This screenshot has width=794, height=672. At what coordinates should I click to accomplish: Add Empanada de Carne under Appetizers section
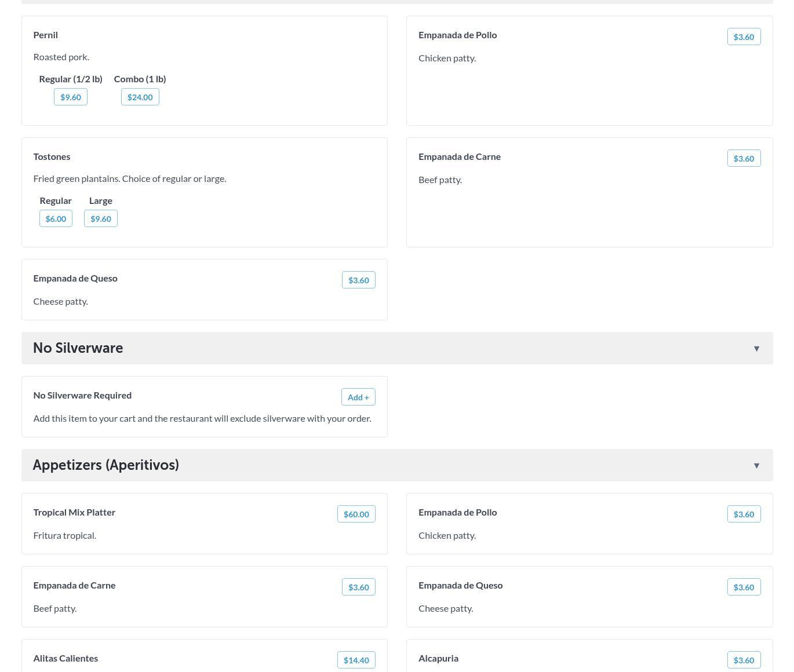pos(358,587)
